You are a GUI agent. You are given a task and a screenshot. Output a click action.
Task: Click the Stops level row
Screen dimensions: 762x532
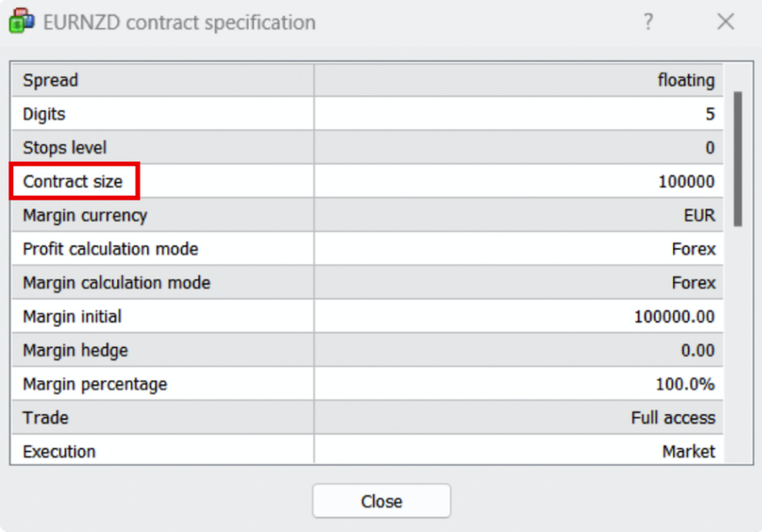click(368, 147)
